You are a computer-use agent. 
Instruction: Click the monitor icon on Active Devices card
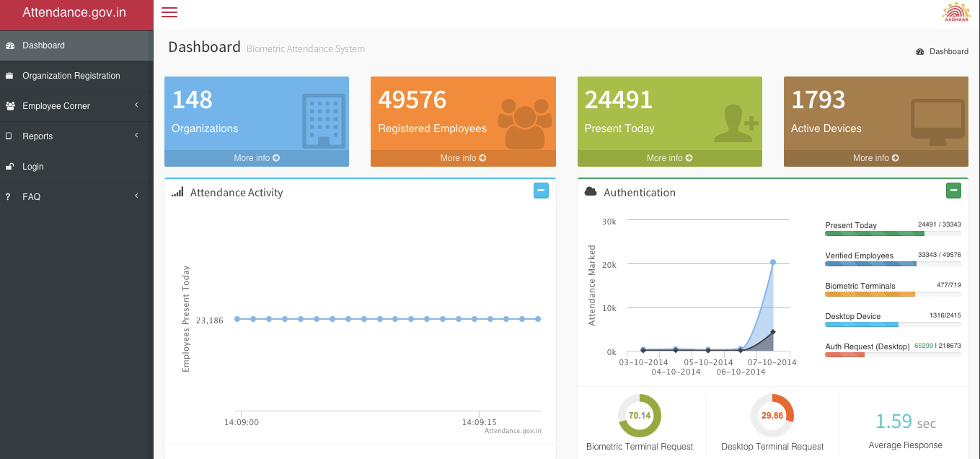(937, 119)
